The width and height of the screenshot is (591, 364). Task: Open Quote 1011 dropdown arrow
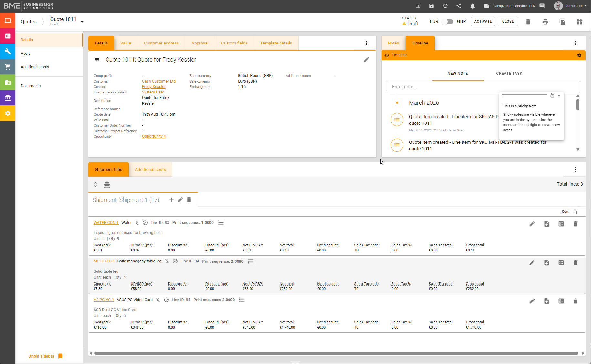pos(82,22)
